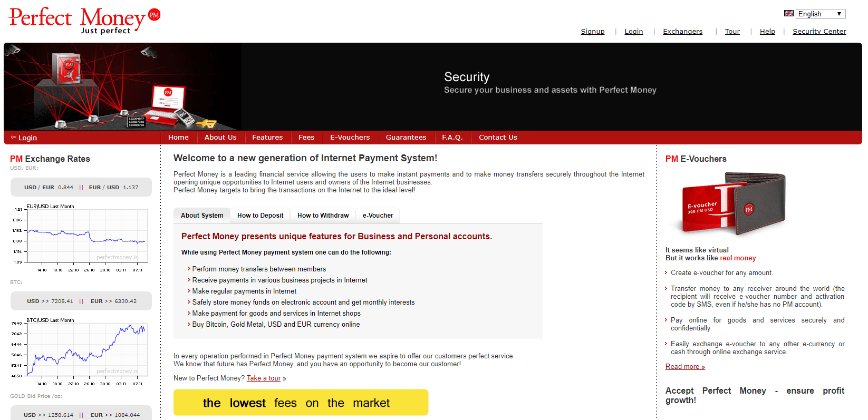Click the gold EUR 1084.044 rate
This screenshot has width=868, height=420.
(115, 415)
